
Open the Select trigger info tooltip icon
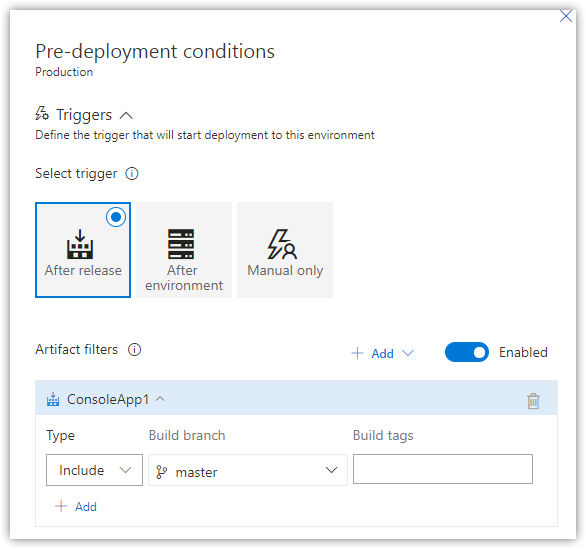pos(132,174)
